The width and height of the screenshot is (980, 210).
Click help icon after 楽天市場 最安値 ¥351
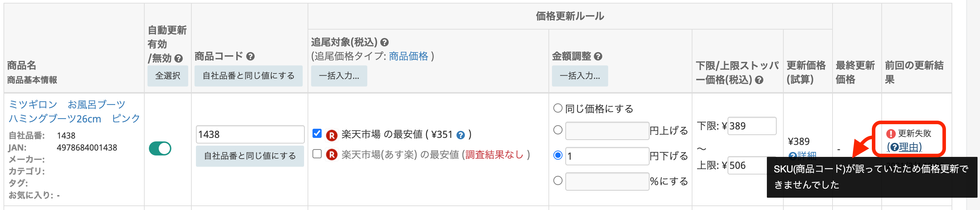461,135
